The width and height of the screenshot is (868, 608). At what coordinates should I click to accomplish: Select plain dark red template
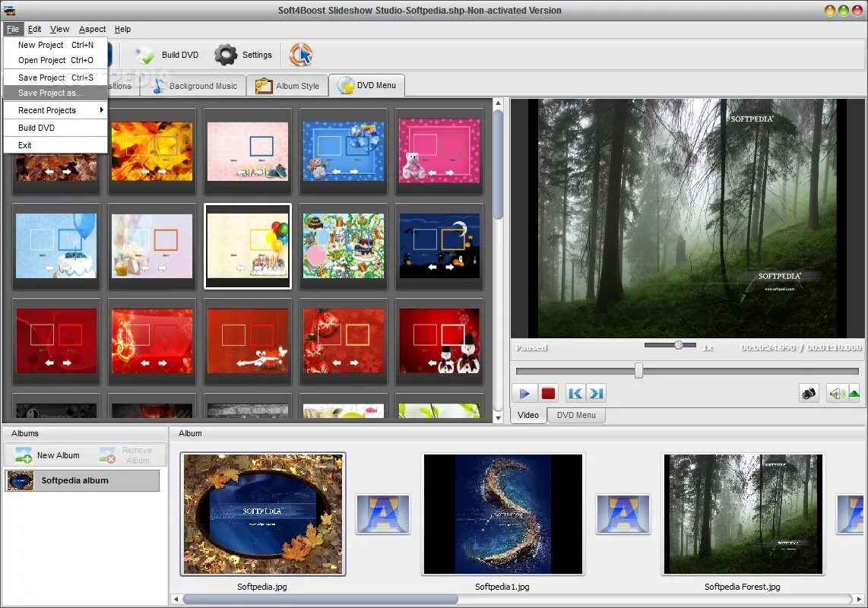[56, 341]
